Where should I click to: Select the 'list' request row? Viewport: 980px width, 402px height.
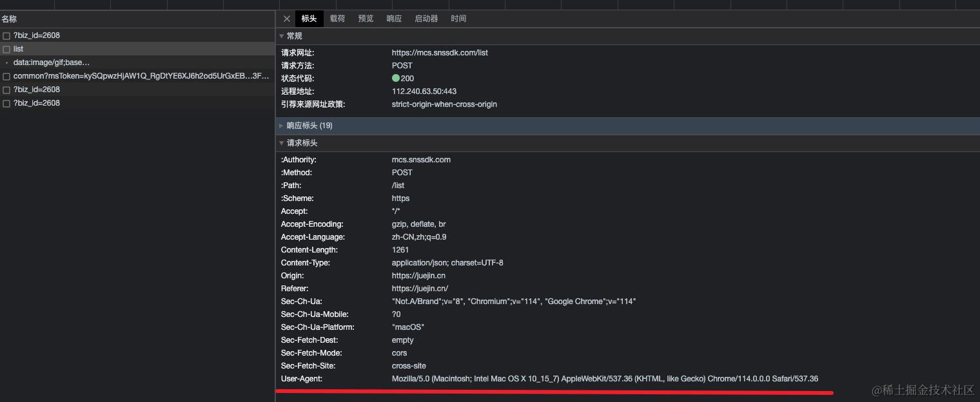pos(137,49)
